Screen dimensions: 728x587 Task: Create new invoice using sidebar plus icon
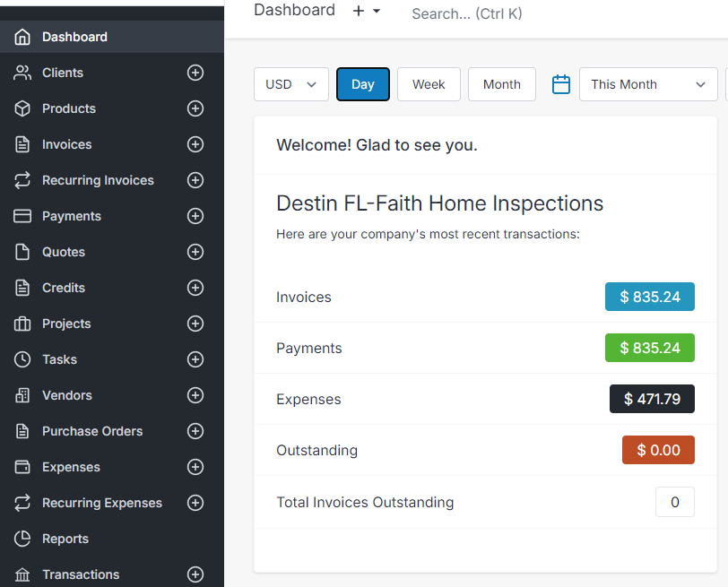click(x=195, y=144)
